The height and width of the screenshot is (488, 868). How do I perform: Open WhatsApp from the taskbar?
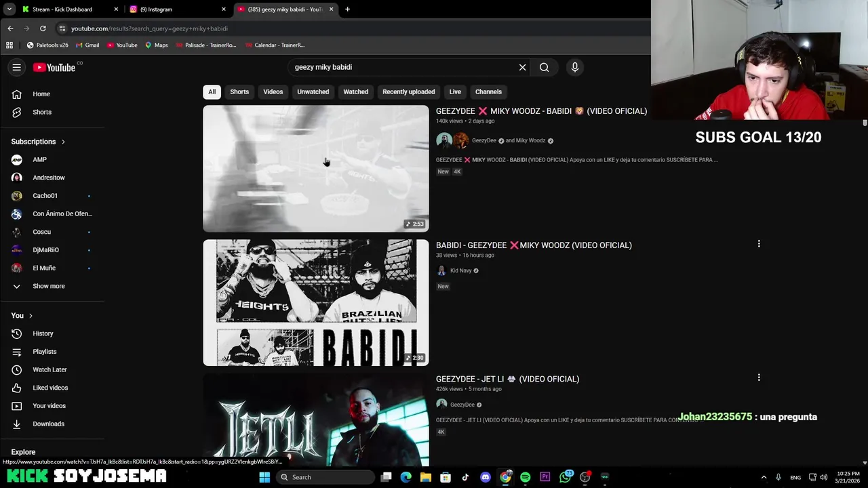(x=566, y=477)
